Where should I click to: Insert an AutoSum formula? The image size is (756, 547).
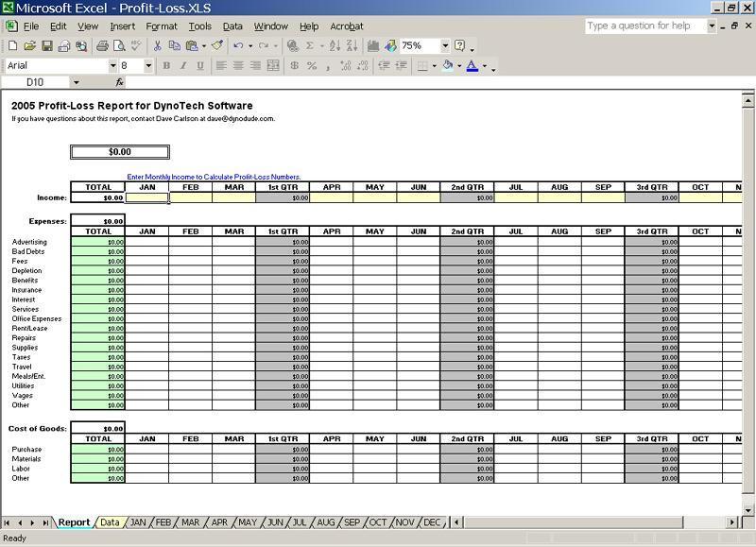point(310,45)
